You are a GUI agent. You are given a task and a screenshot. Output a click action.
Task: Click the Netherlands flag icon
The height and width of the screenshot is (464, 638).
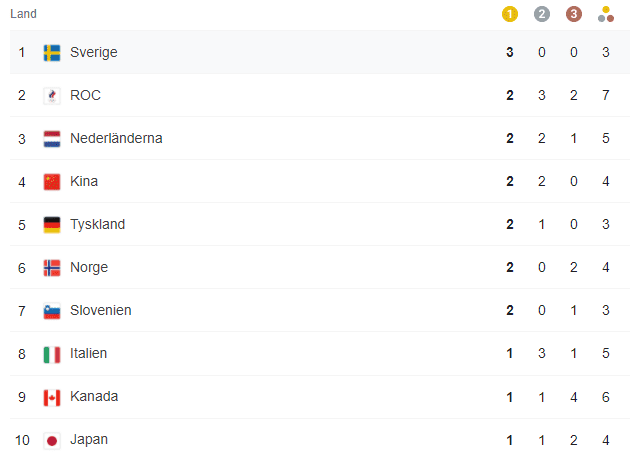point(52,139)
